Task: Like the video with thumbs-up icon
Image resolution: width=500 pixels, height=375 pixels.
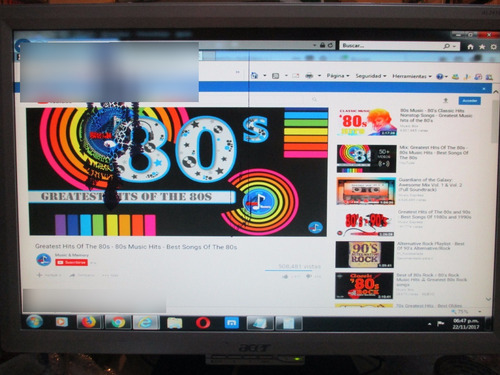Action: pos(285,276)
